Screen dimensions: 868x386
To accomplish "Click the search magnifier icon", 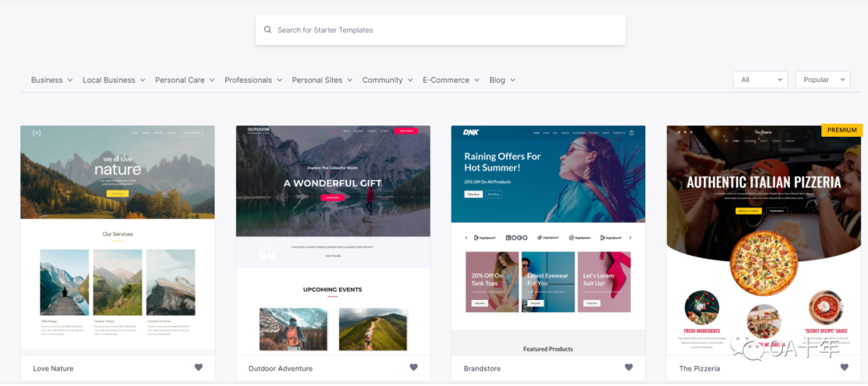I will tap(268, 30).
